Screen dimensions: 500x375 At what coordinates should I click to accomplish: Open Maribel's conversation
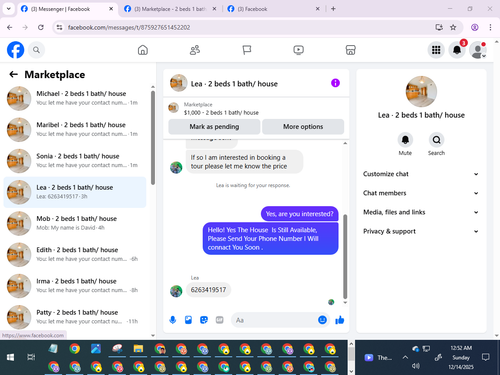point(75,130)
